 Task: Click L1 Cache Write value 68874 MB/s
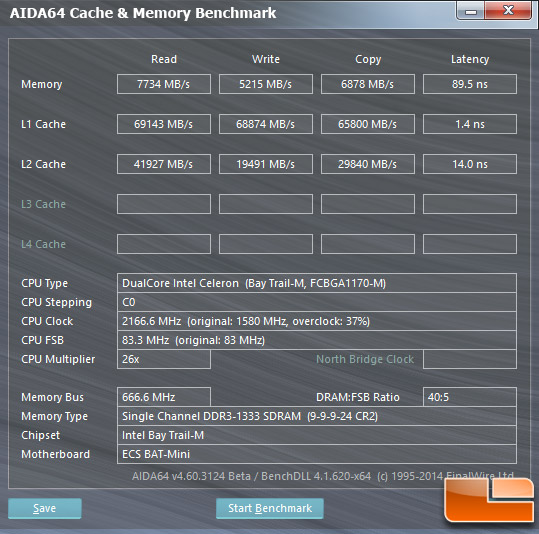[266, 124]
